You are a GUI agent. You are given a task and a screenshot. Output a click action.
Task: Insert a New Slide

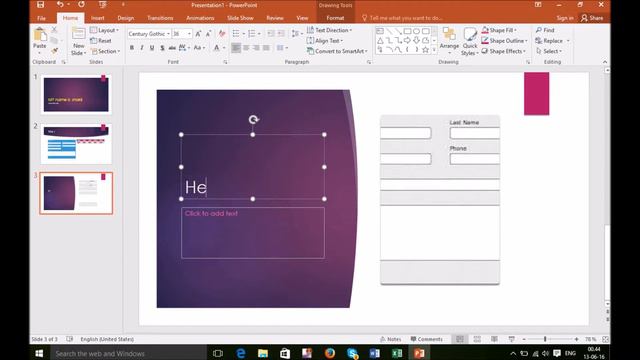(78, 42)
